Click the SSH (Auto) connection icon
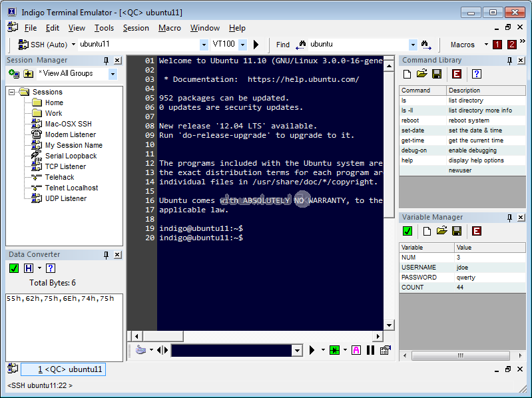Screen dimensions: 532x398 click(23, 45)
